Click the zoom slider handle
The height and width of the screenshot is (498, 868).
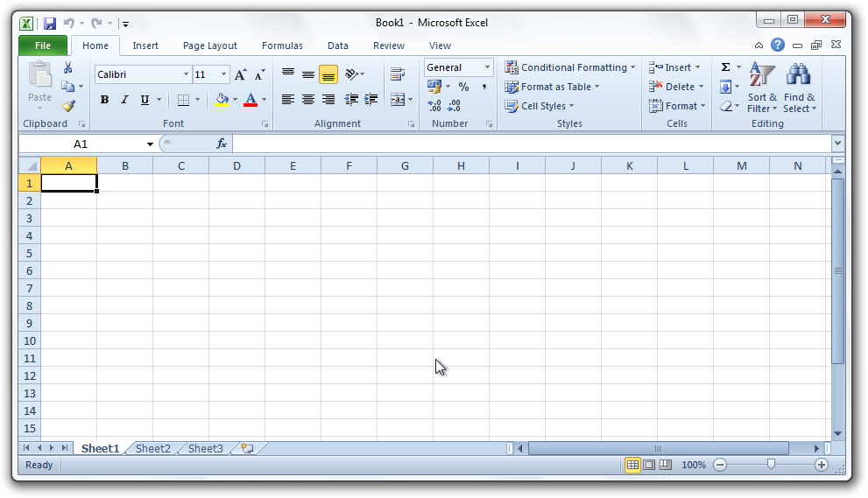coord(771,465)
